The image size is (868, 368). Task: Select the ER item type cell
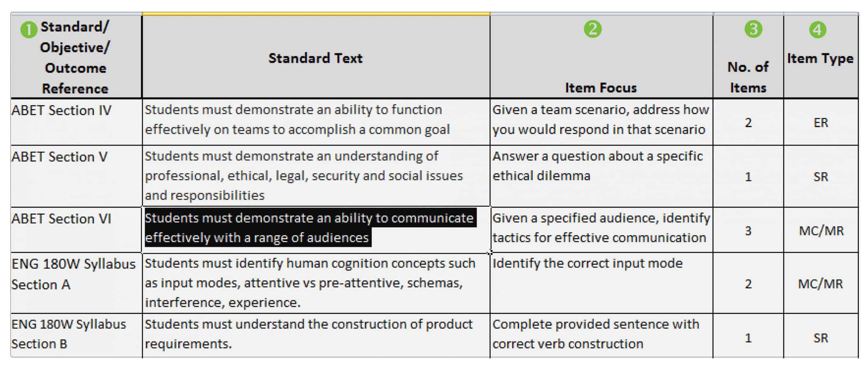coord(821,122)
